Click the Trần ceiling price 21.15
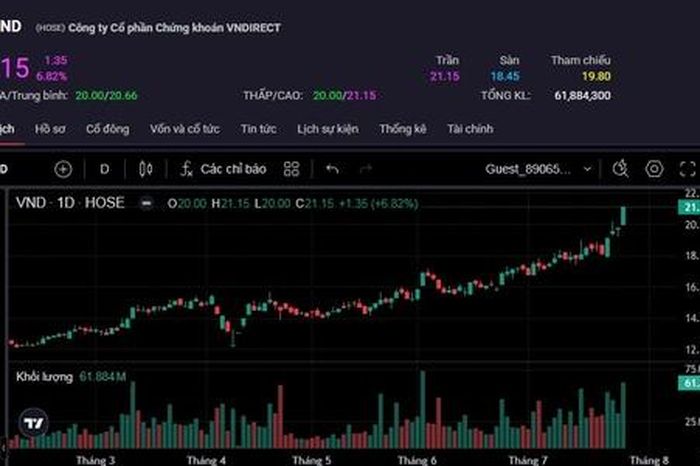Image resolution: width=700 pixels, height=466 pixels. tap(445, 76)
